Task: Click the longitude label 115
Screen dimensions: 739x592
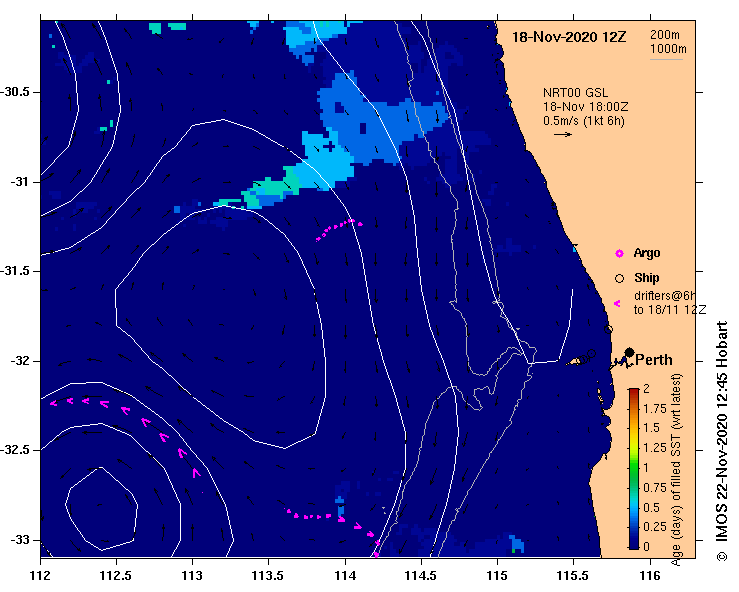Action: pos(497,576)
